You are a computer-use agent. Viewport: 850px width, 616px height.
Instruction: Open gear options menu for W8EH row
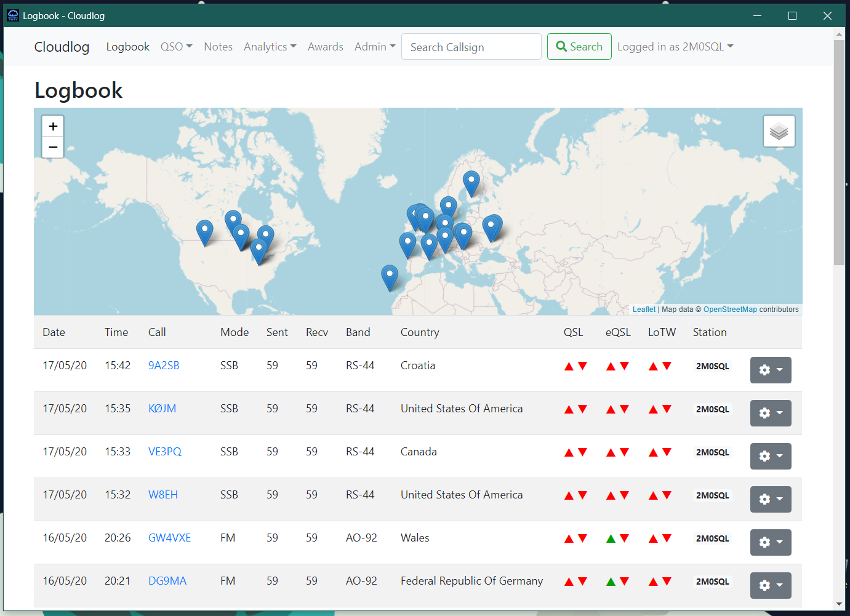771,499
